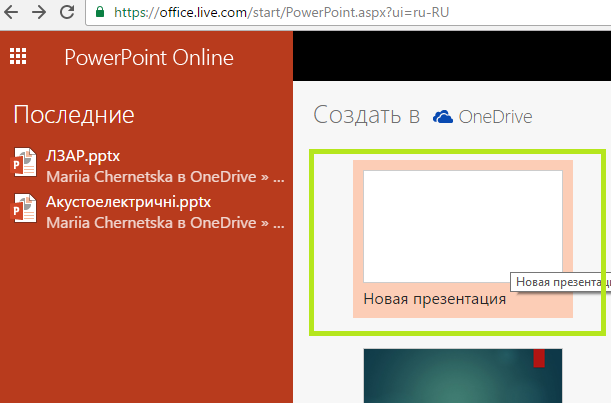Screen dimensions: 611x403
Task: Click the Последние heading
Action: tap(74, 115)
